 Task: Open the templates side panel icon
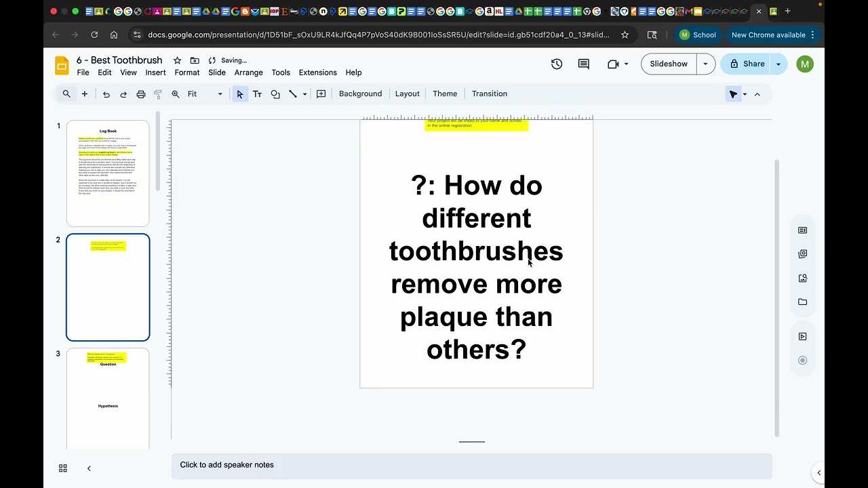coord(803,230)
